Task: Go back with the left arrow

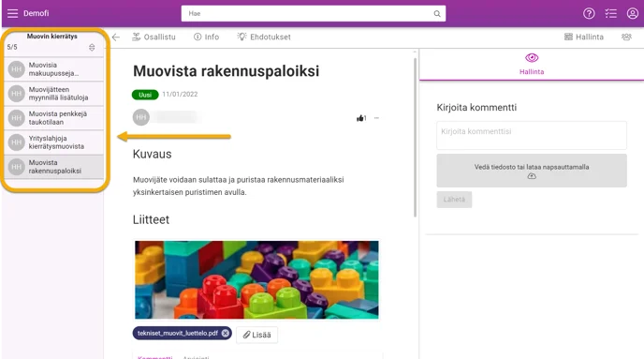Action: (x=116, y=37)
